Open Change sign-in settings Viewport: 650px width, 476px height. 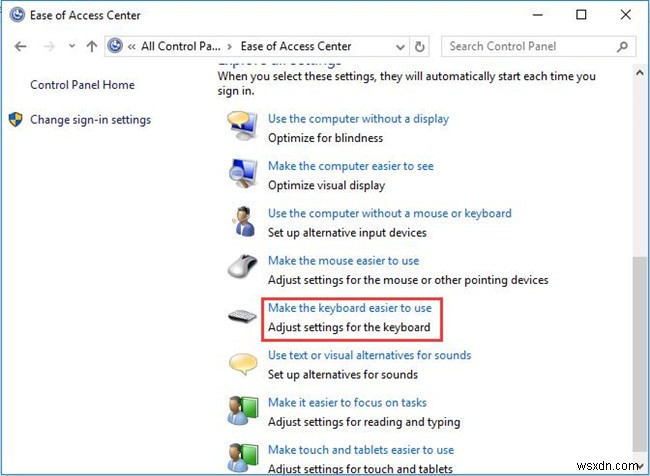(x=90, y=120)
